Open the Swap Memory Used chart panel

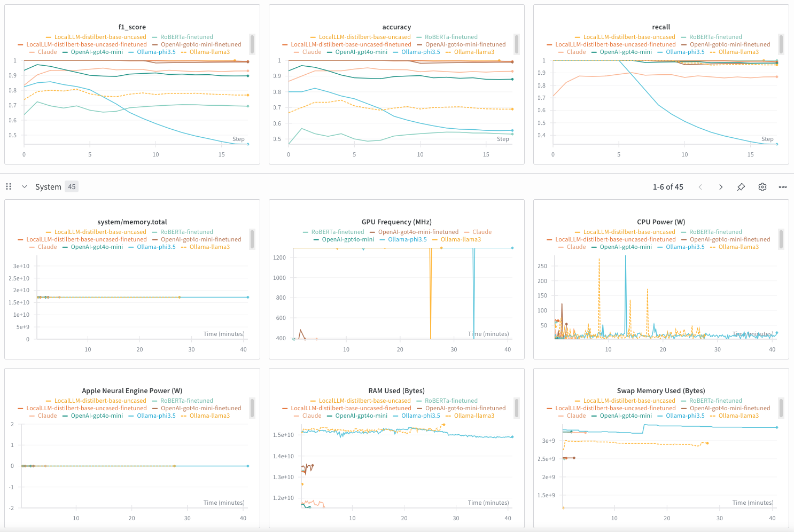(661, 390)
